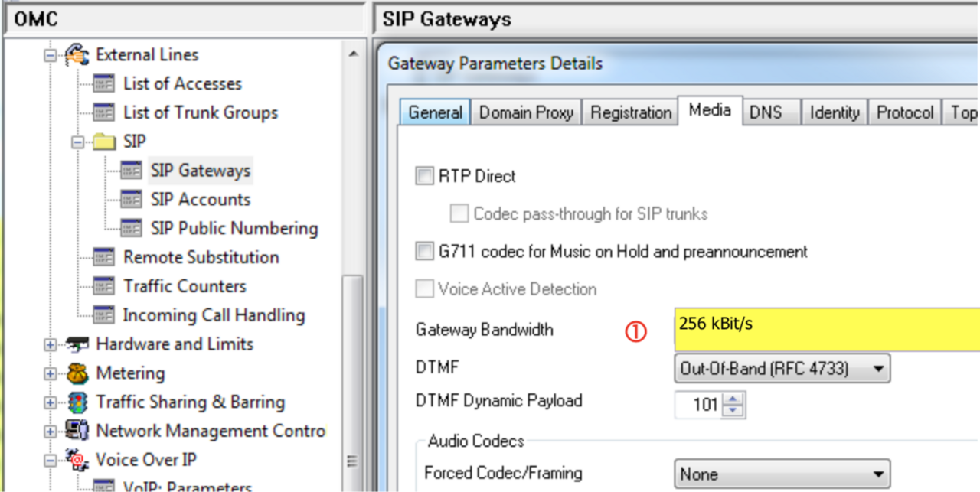
Task: Click the Voice Over IP icon
Action: (77, 460)
